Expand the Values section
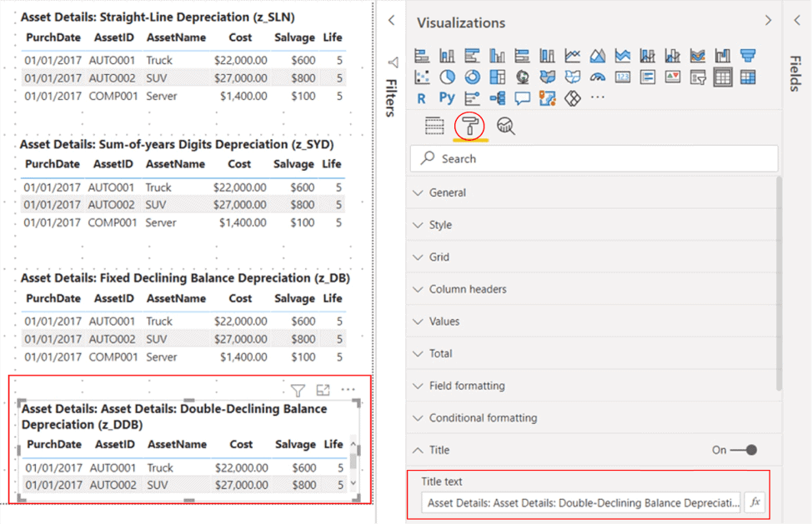Image resolution: width=812 pixels, height=524 pixels. pos(594,322)
